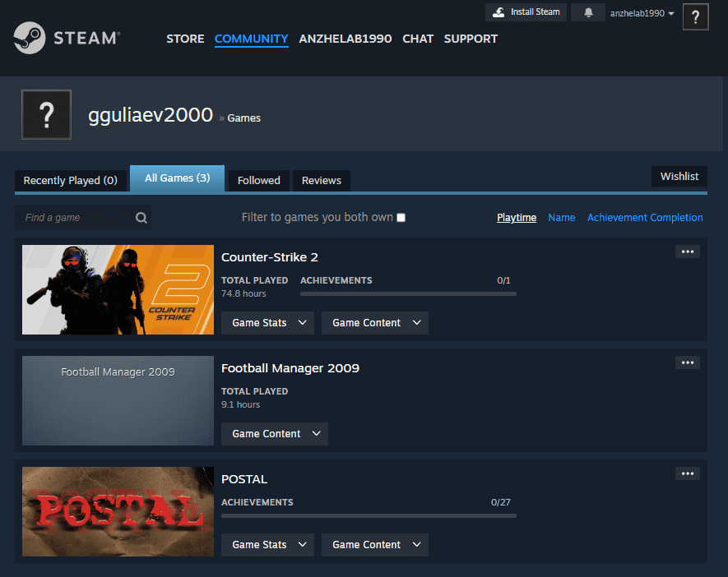
Task: Expand Football Manager 2009 Game Content dropdown
Action: pyautogui.click(x=274, y=434)
